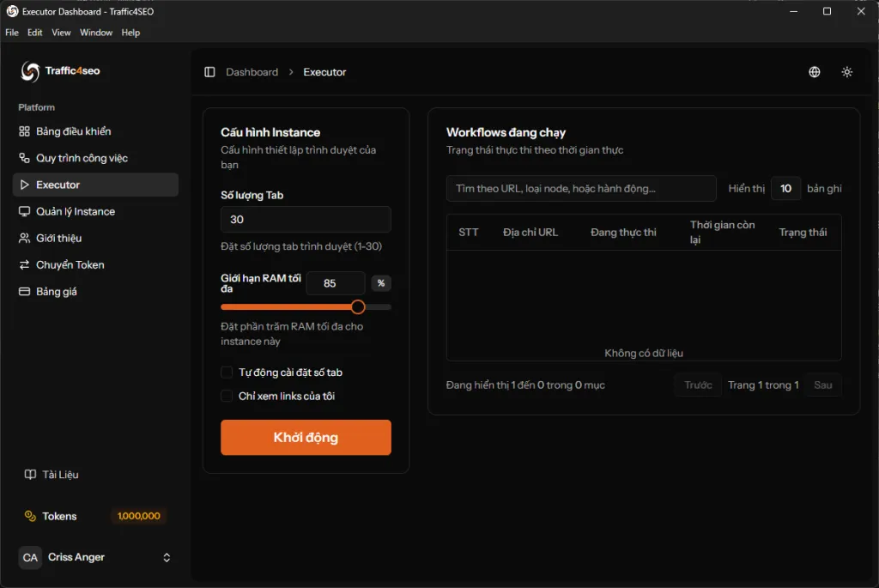Open the Dashboard breadcrumb link
This screenshot has height=588, width=879.
pyautogui.click(x=252, y=72)
